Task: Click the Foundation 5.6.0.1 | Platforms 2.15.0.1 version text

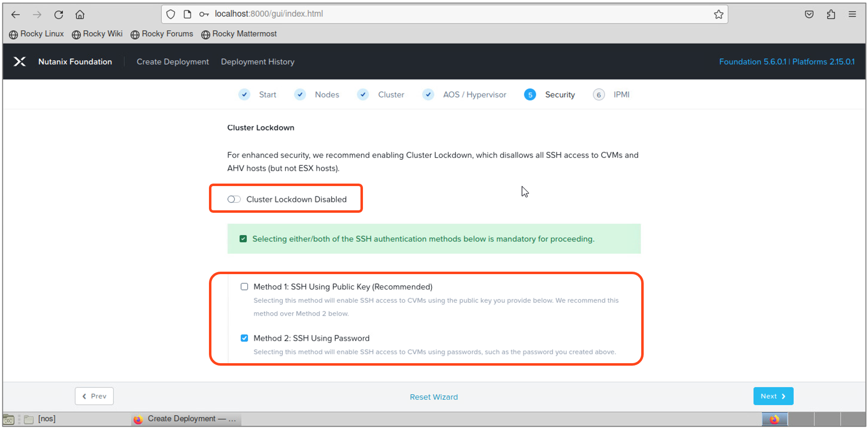Action: coord(787,62)
